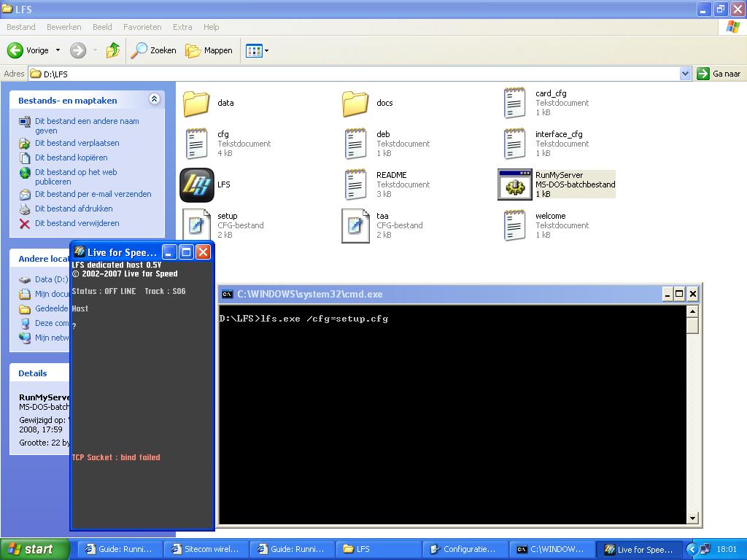Toggle the Mappen folders pane
The height and width of the screenshot is (560, 747).
pyautogui.click(x=209, y=50)
